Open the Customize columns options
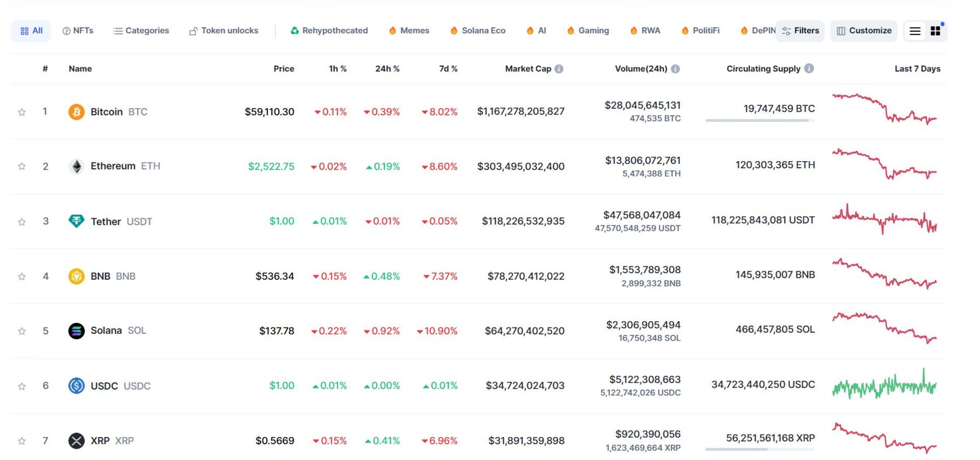Viewport: 980px width, 460px height. coord(864,31)
